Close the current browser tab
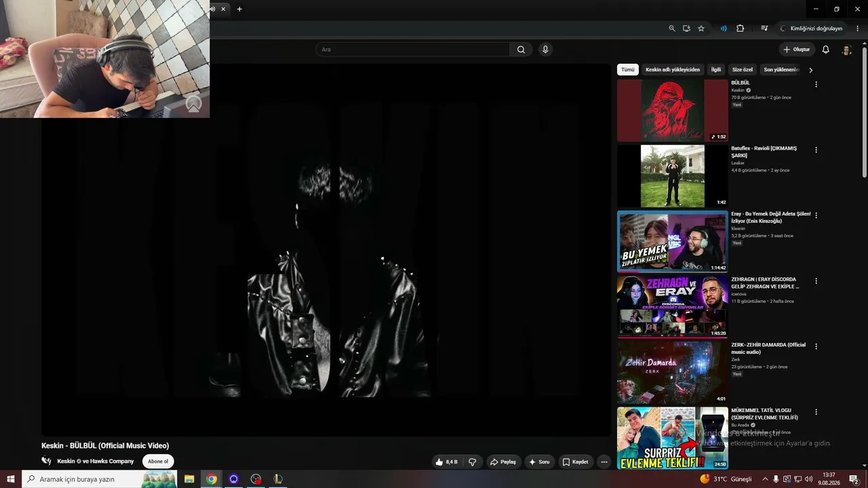The width and height of the screenshot is (868, 488). (x=223, y=9)
